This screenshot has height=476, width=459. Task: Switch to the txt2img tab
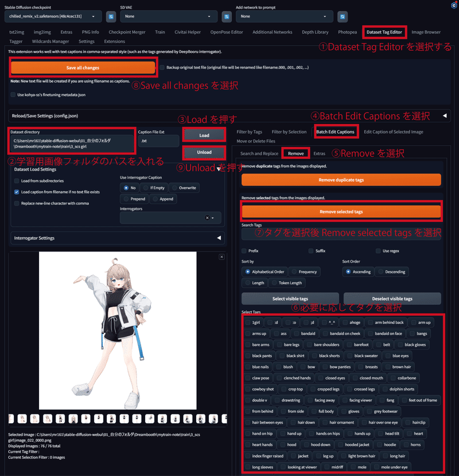coord(17,32)
